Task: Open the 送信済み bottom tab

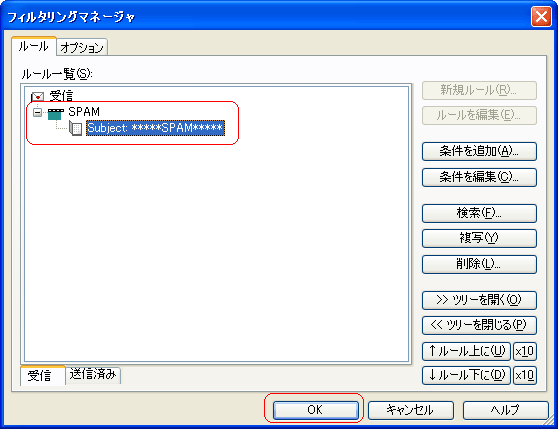Action: click(93, 375)
